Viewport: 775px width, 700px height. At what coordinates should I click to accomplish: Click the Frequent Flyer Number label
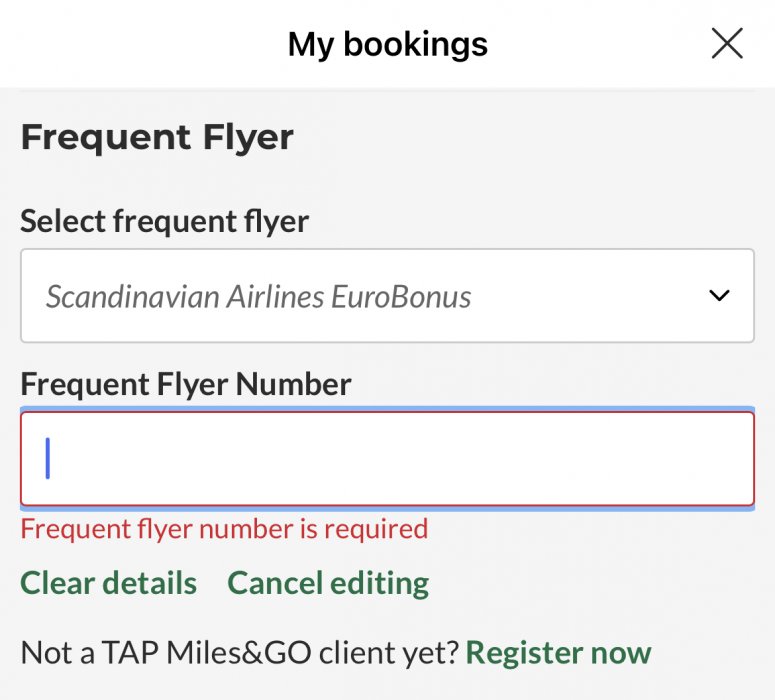(186, 384)
